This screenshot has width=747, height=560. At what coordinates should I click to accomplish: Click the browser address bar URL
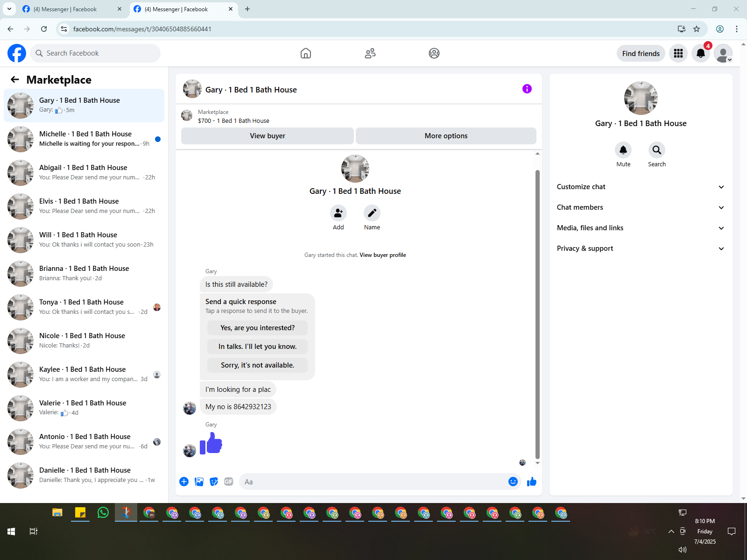click(x=142, y=29)
